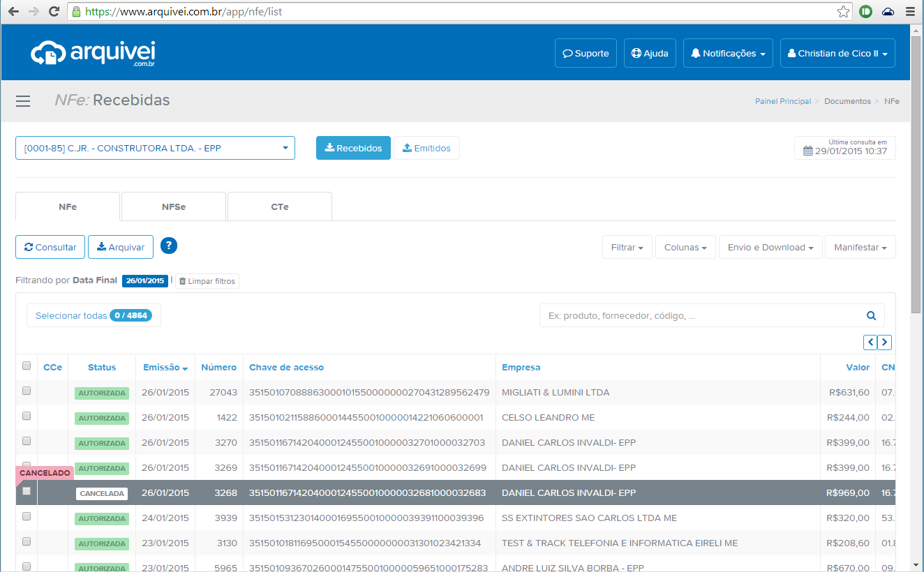Go to Painel Principal breadcrumb
924x572 pixels.
pos(783,101)
